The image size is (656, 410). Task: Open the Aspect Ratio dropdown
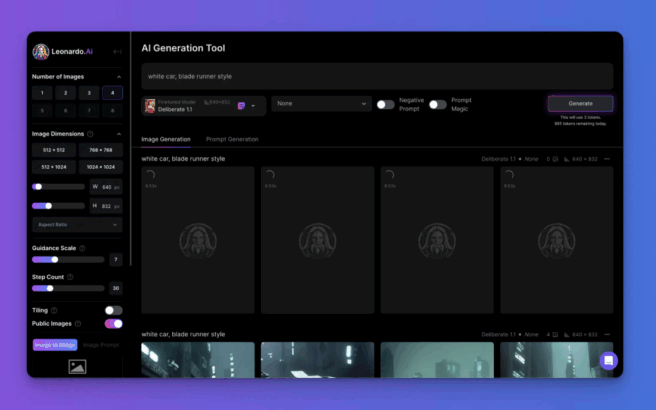click(76, 225)
